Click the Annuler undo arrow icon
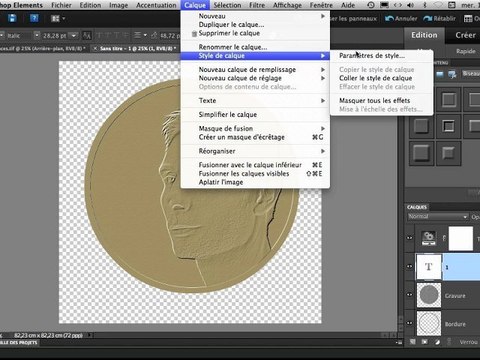 389,18
